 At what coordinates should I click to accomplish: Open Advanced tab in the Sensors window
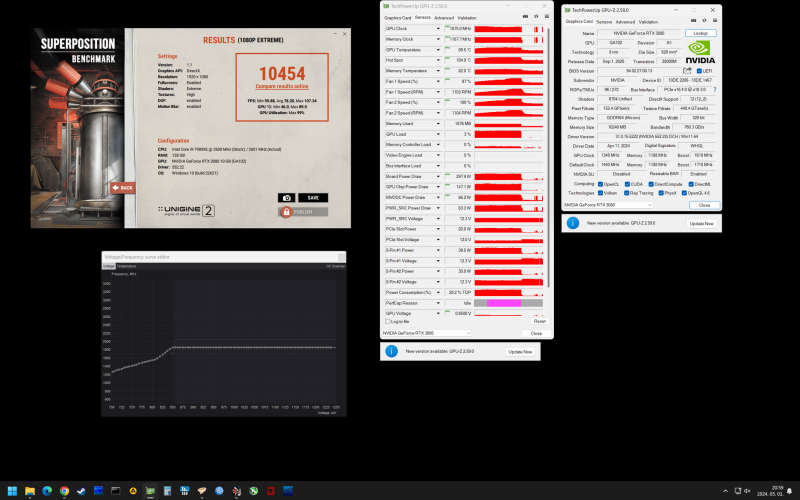(x=444, y=17)
